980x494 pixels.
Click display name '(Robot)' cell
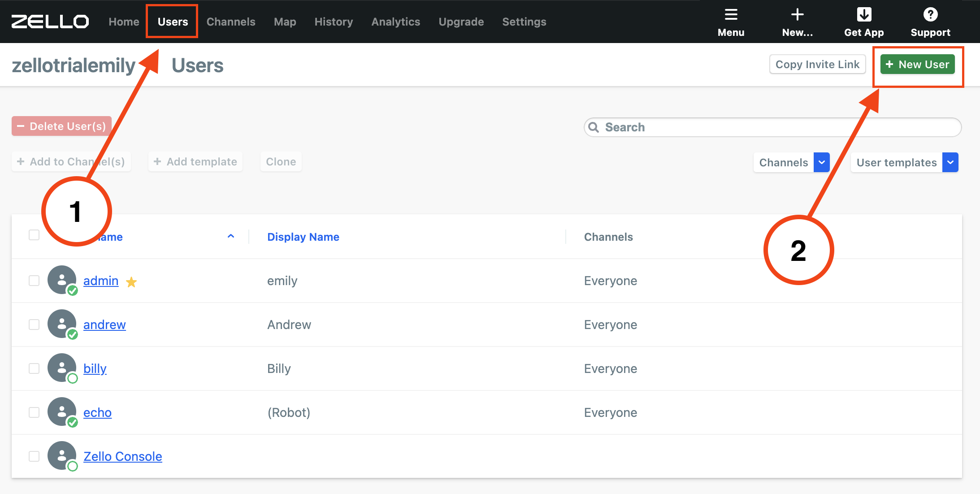pyautogui.click(x=289, y=412)
